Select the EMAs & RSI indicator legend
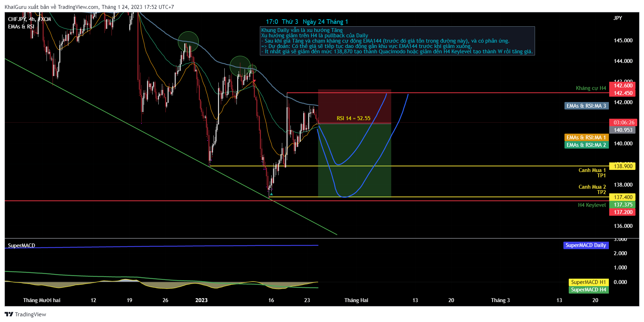644x322 pixels. 21,27
